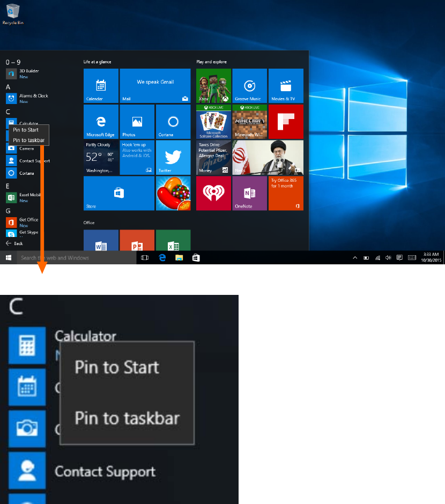This screenshot has width=445, height=504.
Task: Open the volume tray icon
Action: (389, 258)
